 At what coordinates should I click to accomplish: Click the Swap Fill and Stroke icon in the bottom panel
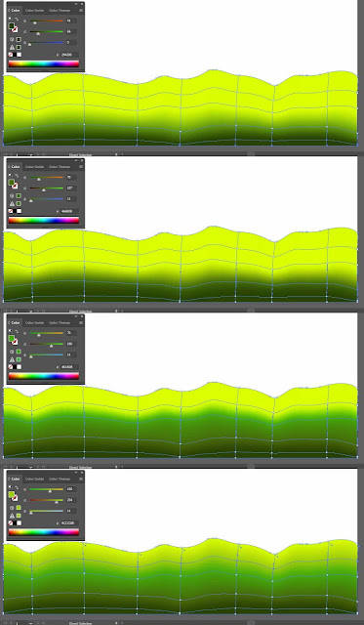click(17, 487)
